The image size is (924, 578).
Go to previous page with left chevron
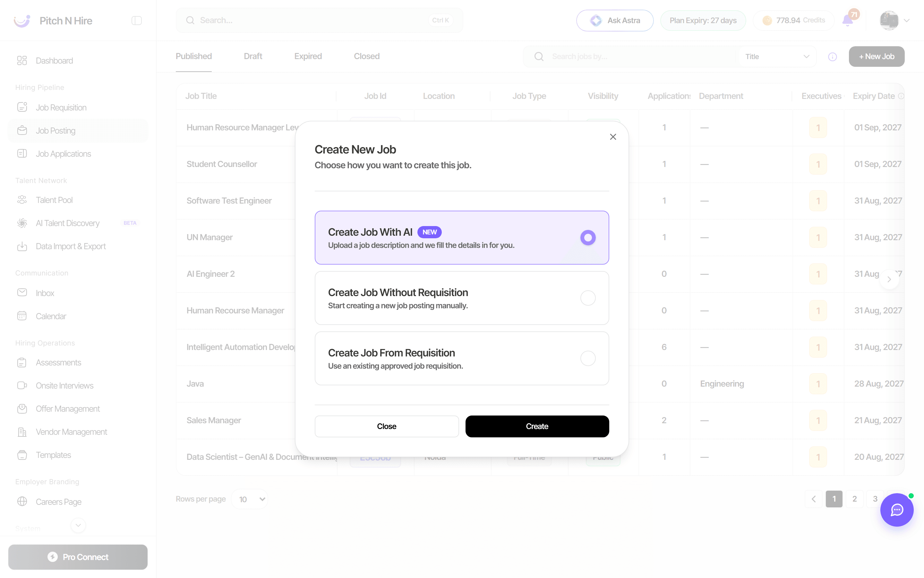tap(814, 499)
